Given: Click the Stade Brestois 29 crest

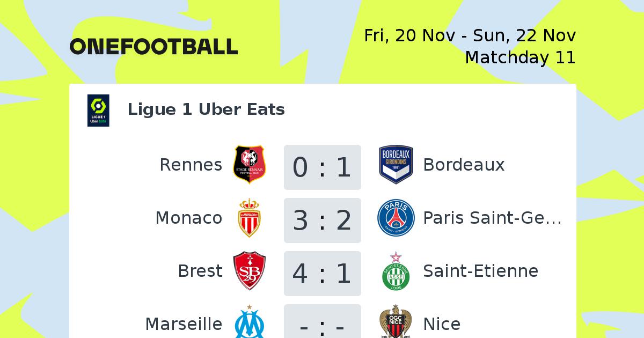Looking at the screenshot, I should [x=250, y=271].
